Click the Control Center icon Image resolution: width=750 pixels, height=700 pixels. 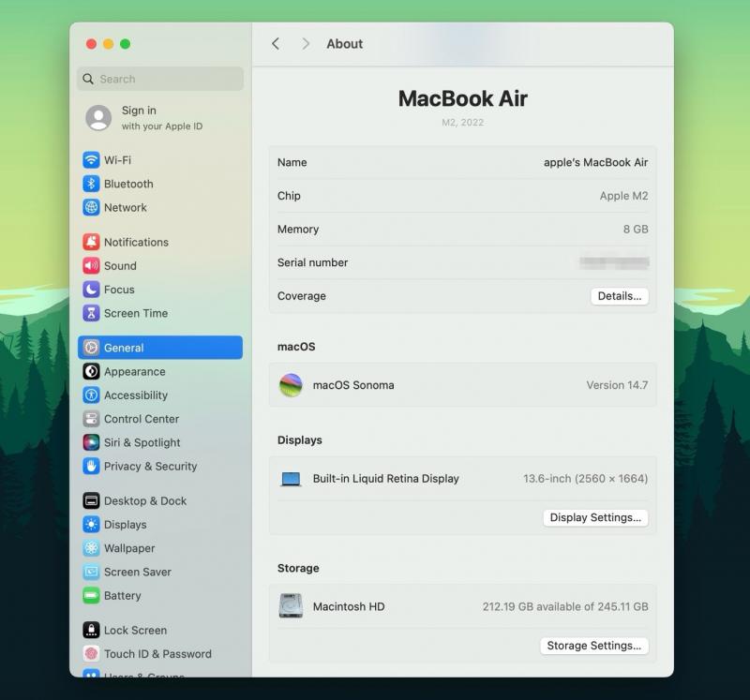click(x=91, y=419)
